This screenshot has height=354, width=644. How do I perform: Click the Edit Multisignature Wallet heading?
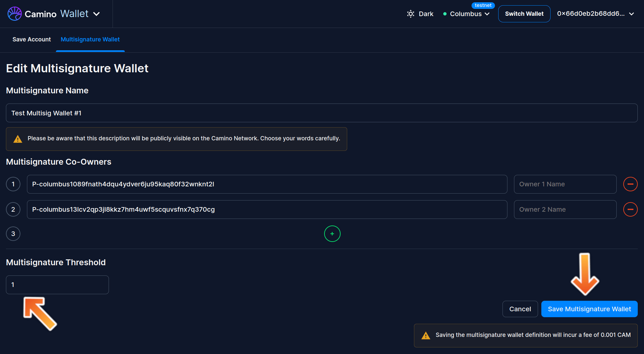click(x=77, y=68)
